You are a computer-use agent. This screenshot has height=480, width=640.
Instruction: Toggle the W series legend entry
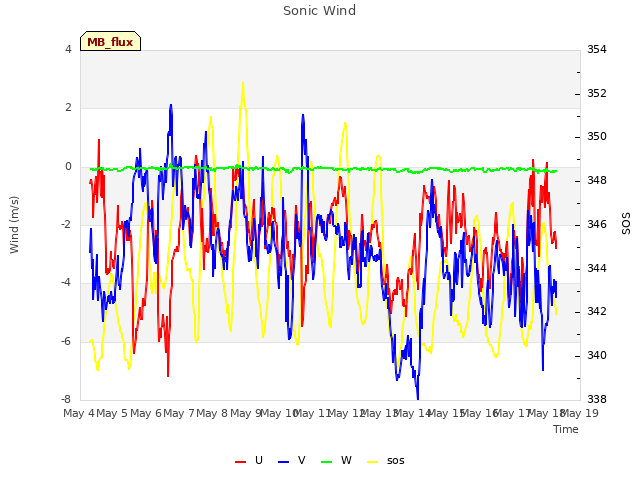click(336, 460)
